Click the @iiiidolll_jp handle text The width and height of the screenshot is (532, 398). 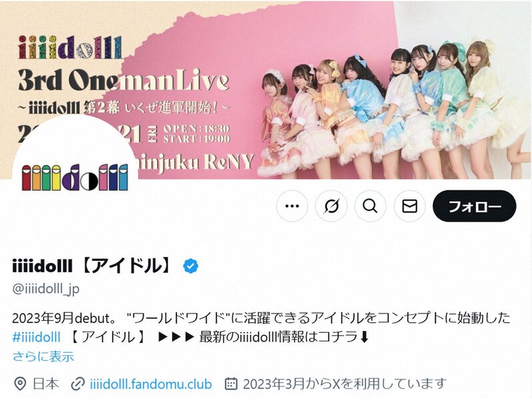(46, 289)
